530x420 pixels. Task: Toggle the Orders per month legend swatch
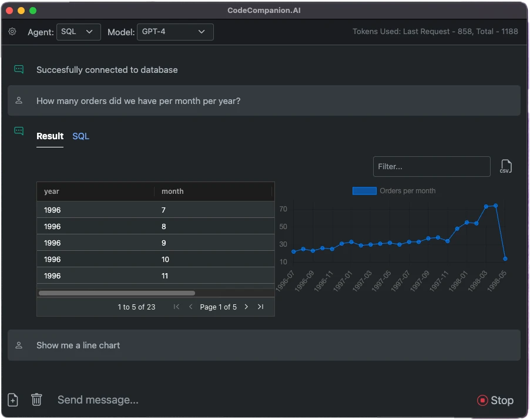(x=364, y=191)
